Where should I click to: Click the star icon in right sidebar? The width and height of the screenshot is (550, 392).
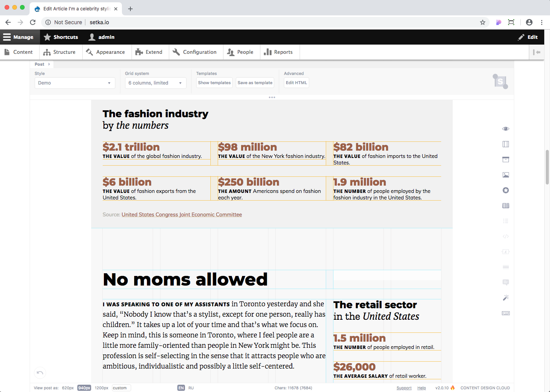pos(506,190)
